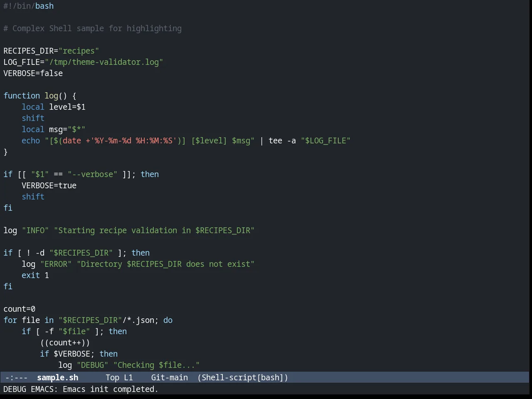Click the Top position indicator in mode line
The width and height of the screenshot is (532, 399).
point(112,377)
